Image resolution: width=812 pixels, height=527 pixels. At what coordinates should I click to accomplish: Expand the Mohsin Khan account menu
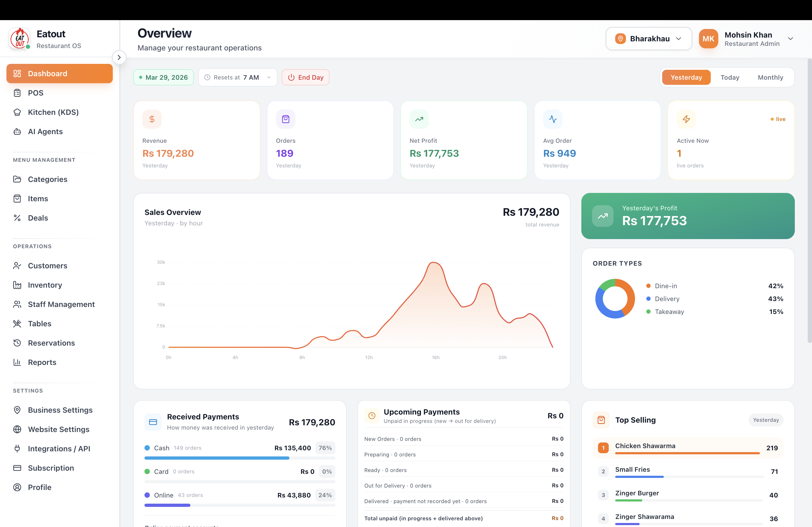[790, 39]
